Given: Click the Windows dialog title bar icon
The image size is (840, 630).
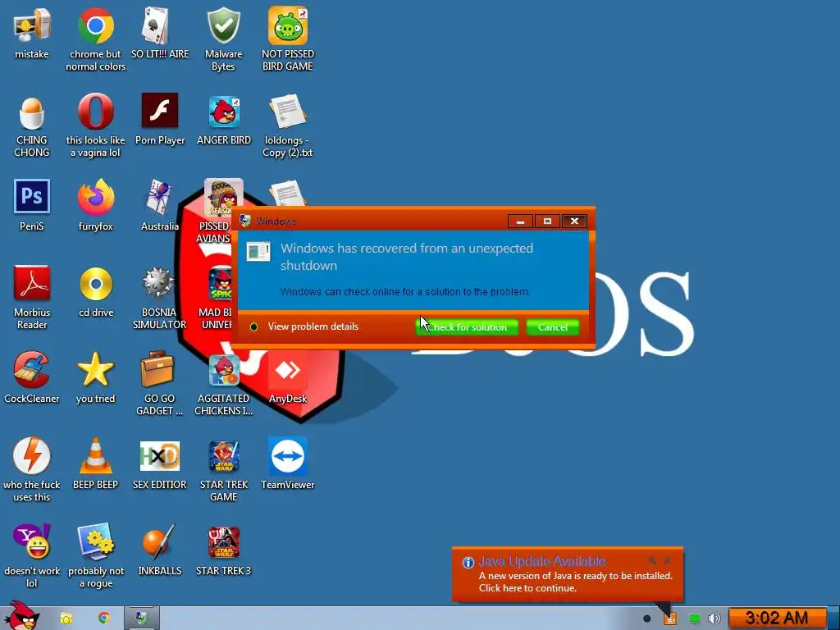Looking at the screenshot, I should (245, 221).
